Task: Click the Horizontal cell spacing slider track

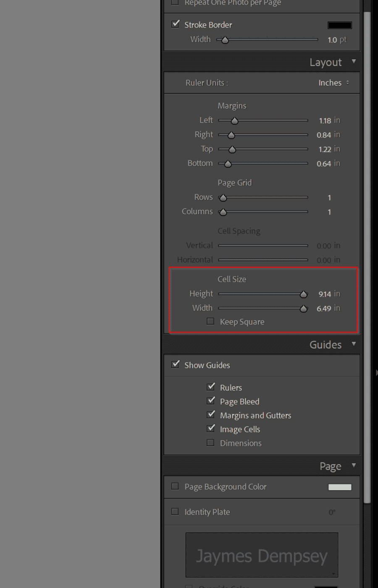Action: (x=263, y=260)
